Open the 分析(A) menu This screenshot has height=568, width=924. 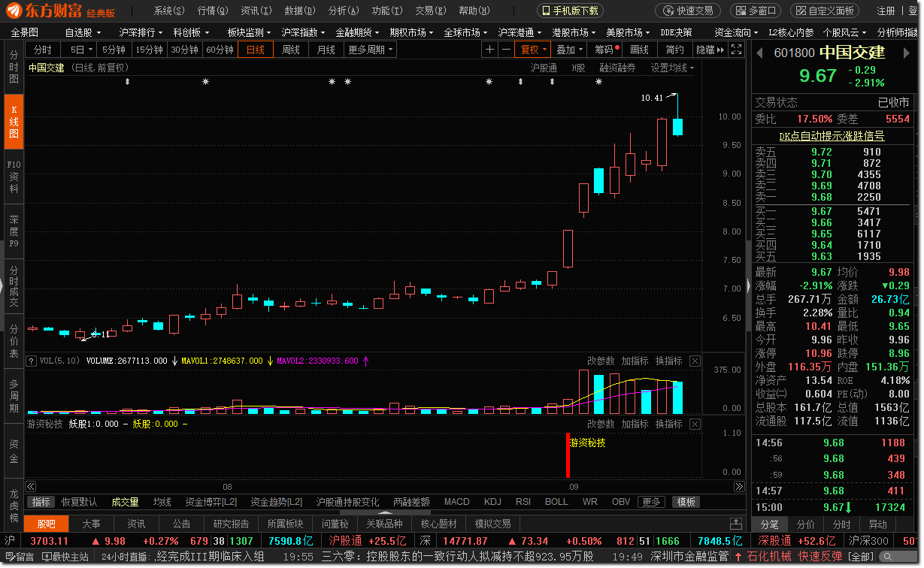(344, 11)
